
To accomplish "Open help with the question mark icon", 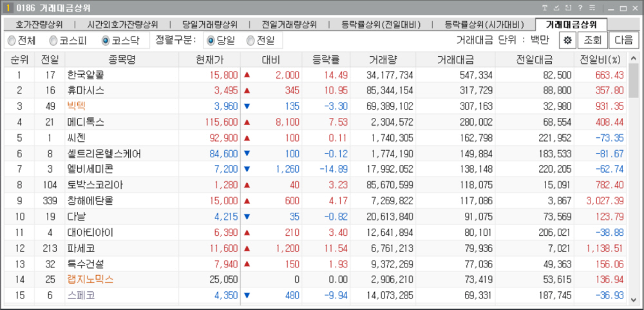I will pos(580,8).
